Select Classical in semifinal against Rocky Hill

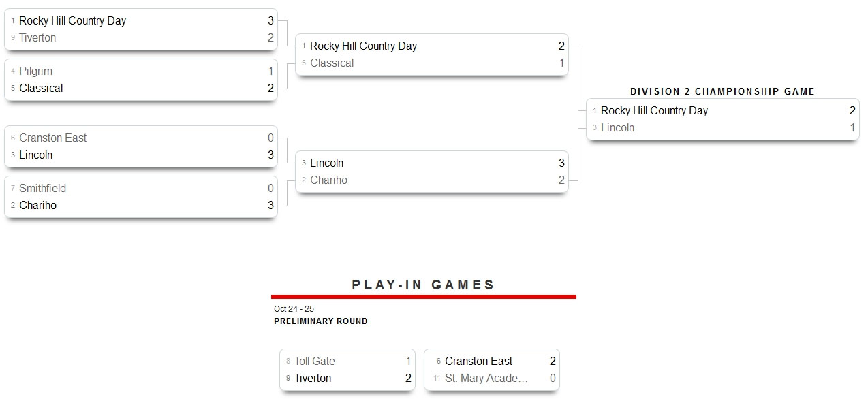point(331,63)
